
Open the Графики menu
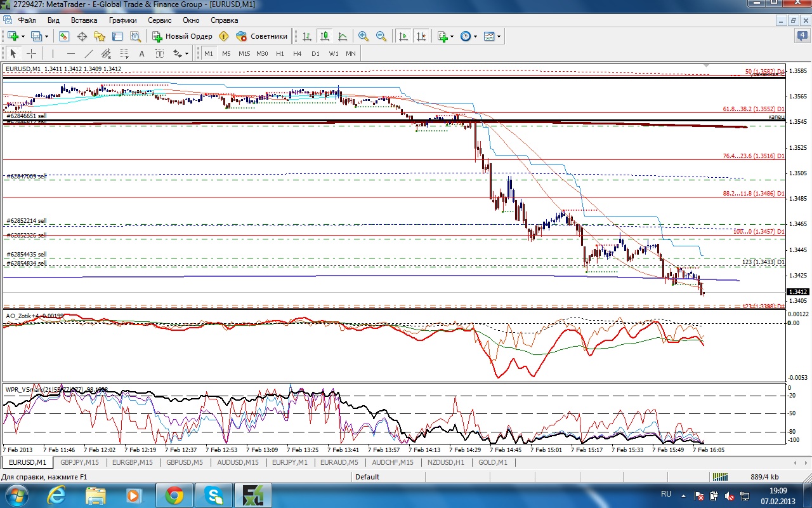pyautogui.click(x=122, y=20)
